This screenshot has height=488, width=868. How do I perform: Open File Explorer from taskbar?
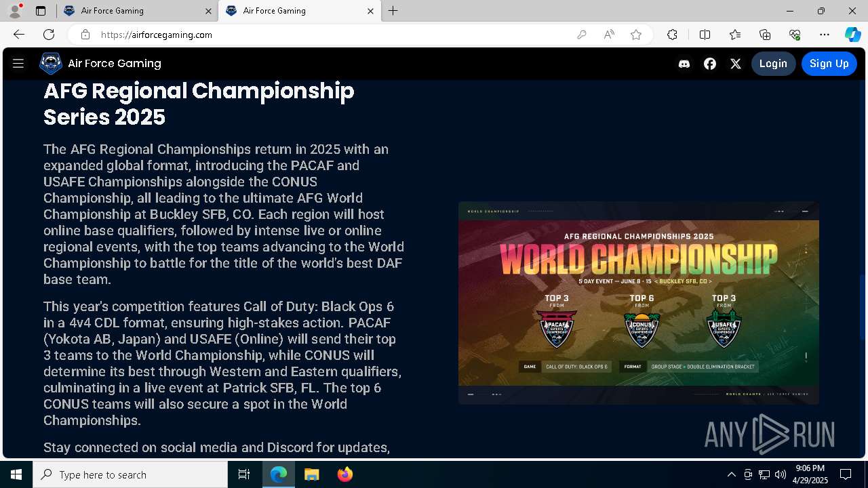click(311, 474)
